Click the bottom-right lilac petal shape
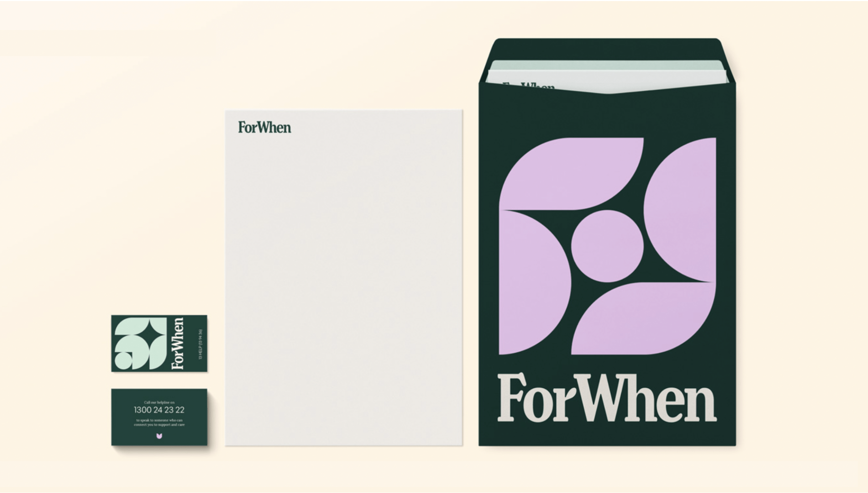The height and width of the screenshot is (493, 868). click(x=643, y=318)
